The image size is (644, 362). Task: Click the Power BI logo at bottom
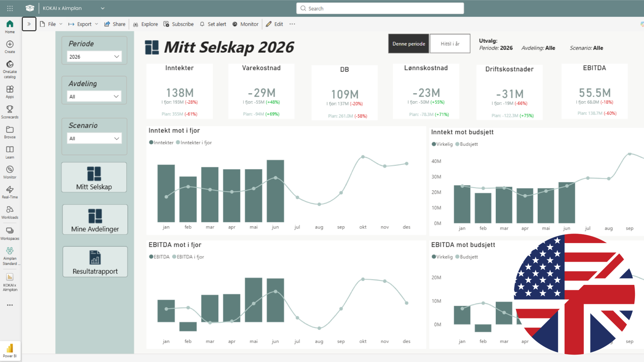10,351
